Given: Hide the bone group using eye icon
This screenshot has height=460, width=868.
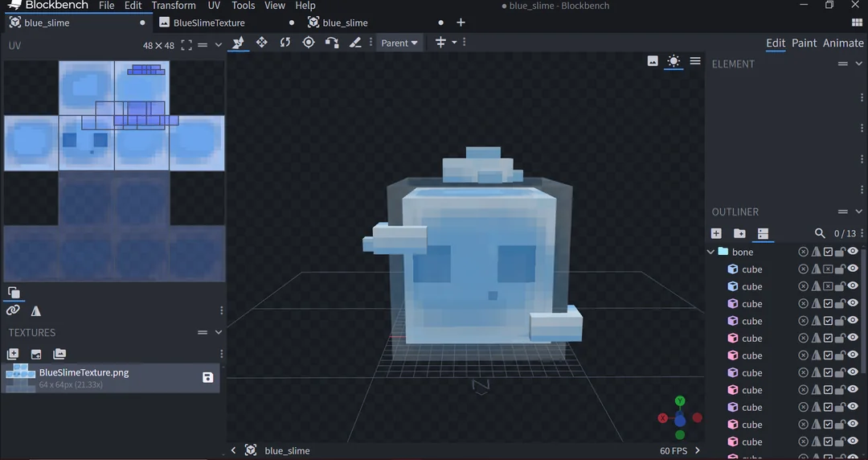Looking at the screenshot, I should pos(853,252).
